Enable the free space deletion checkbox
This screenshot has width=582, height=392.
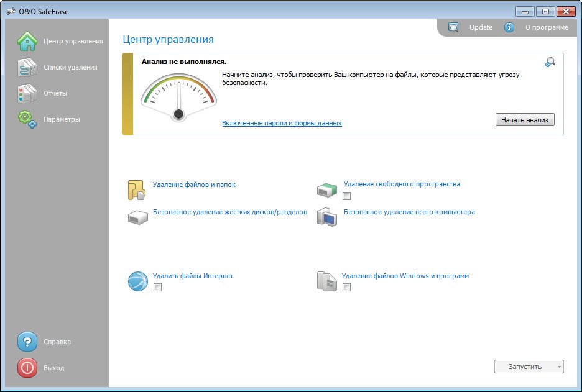(x=346, y=196)
